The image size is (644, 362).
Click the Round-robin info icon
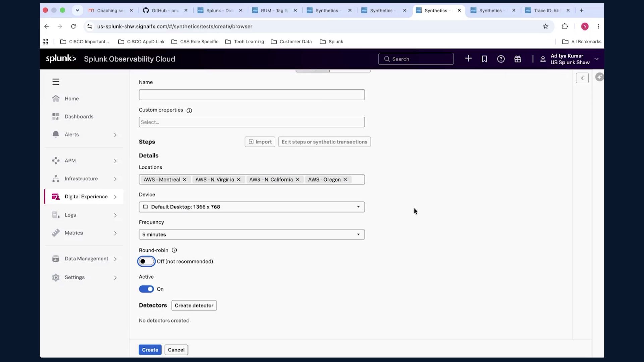(x=174, y=250)
